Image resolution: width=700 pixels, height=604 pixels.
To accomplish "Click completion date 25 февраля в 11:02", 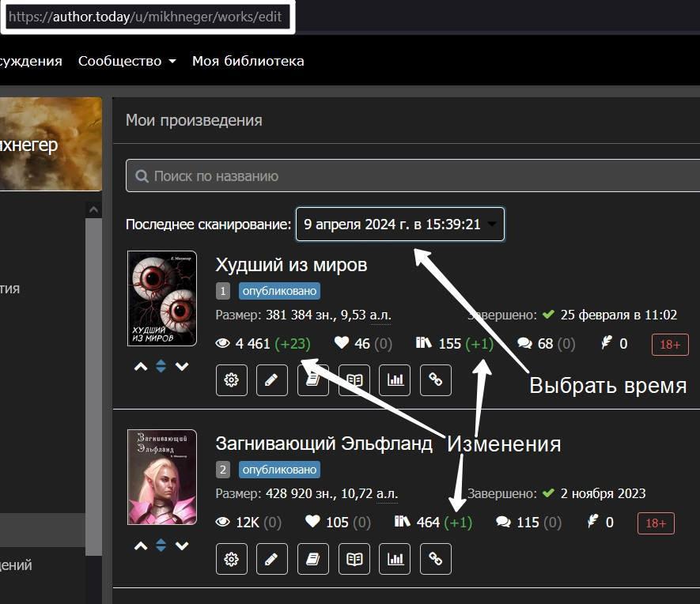I will 619,315.
